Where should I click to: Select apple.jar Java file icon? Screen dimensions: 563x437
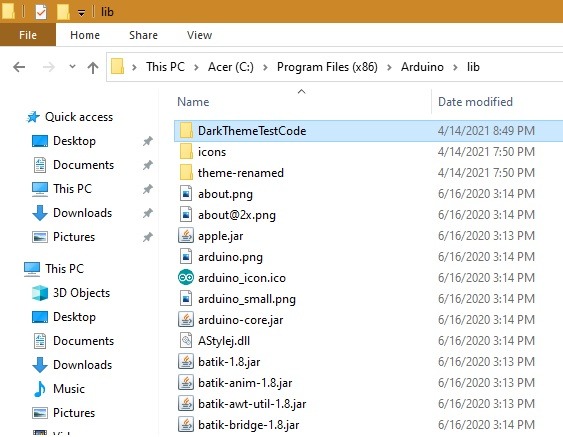186,236
